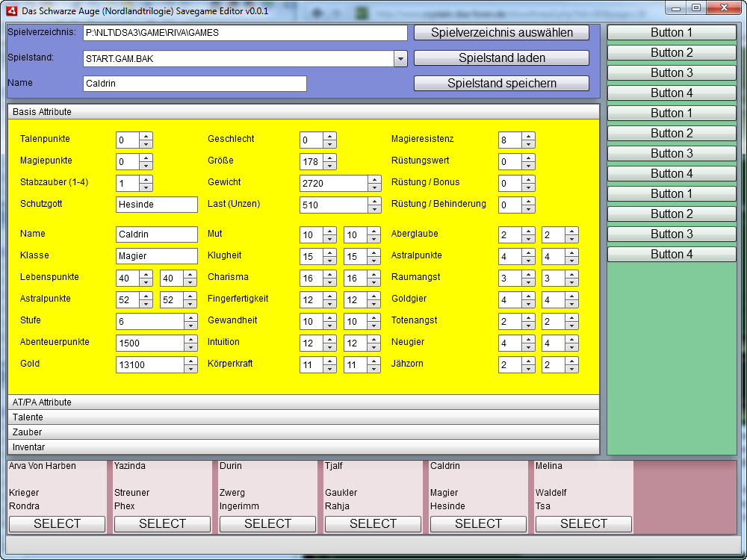Click the Klasse field containing Magier
Image resolution: width=747 pixels, height=560 pixels.
(157, 255)
